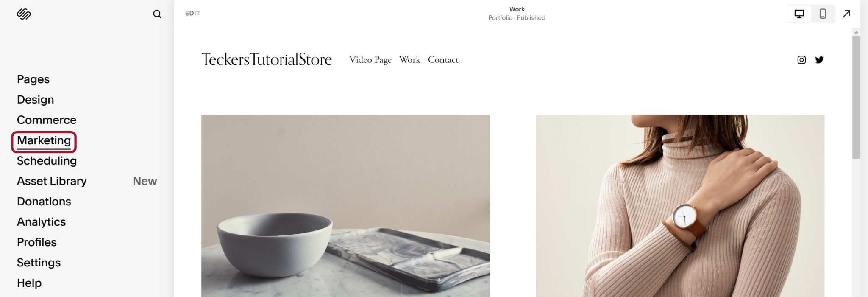Select Commerce in the sidebar
This screenshot has height=297, width=868.
tap(47, 120)
